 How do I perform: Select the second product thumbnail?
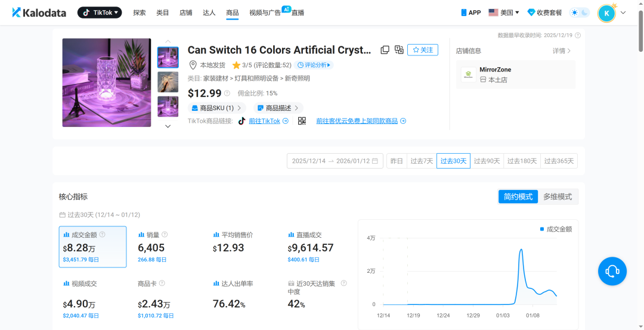168,82
